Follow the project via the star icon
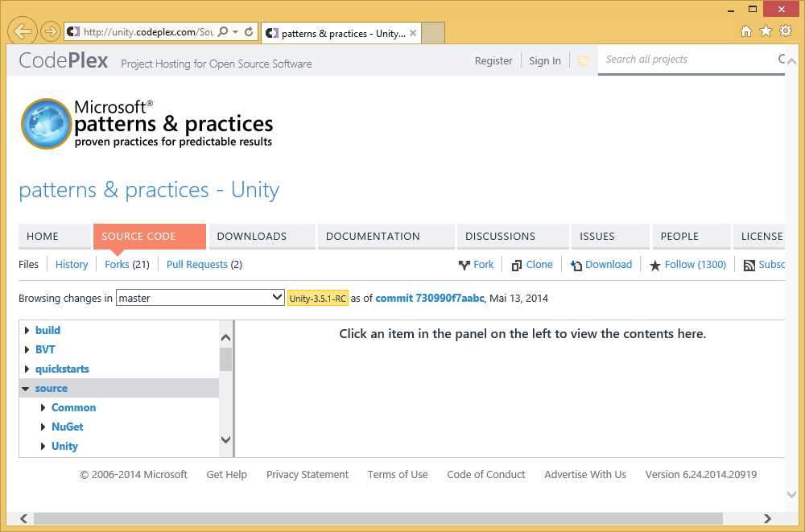The height and width of the screenshot is (532, 805). [656, 264]
